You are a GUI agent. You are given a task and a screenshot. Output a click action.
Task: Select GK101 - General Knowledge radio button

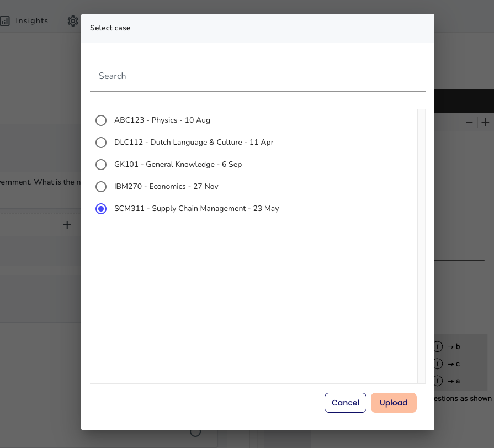click(x=101, y=165)
